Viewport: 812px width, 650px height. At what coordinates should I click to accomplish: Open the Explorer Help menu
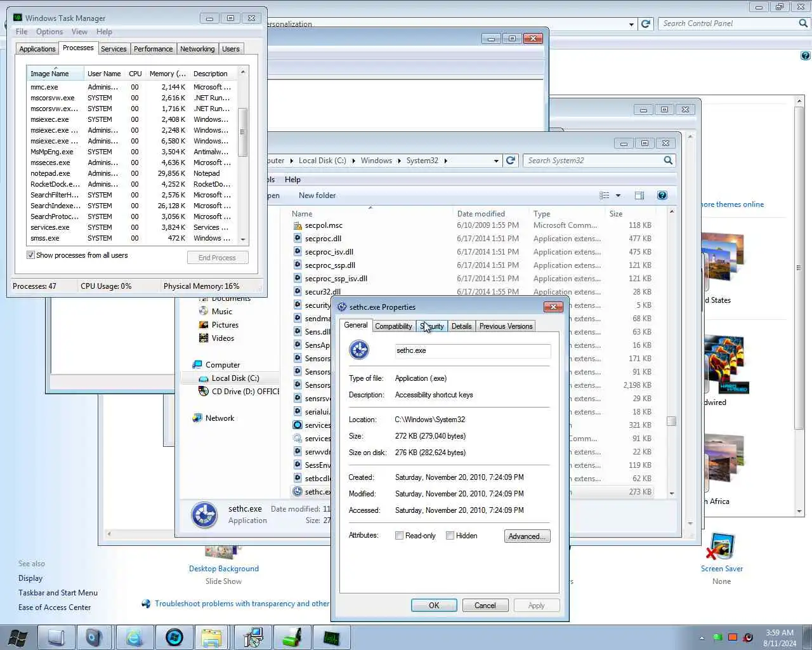pyautogui.click(x=292, y=180)
